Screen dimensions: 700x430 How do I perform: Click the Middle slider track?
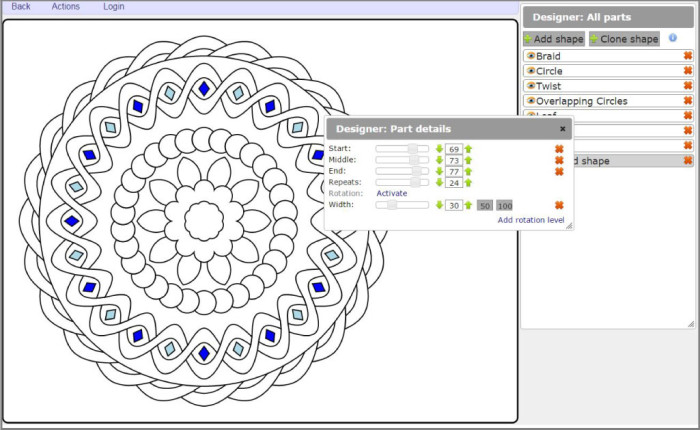pos(402,160)
